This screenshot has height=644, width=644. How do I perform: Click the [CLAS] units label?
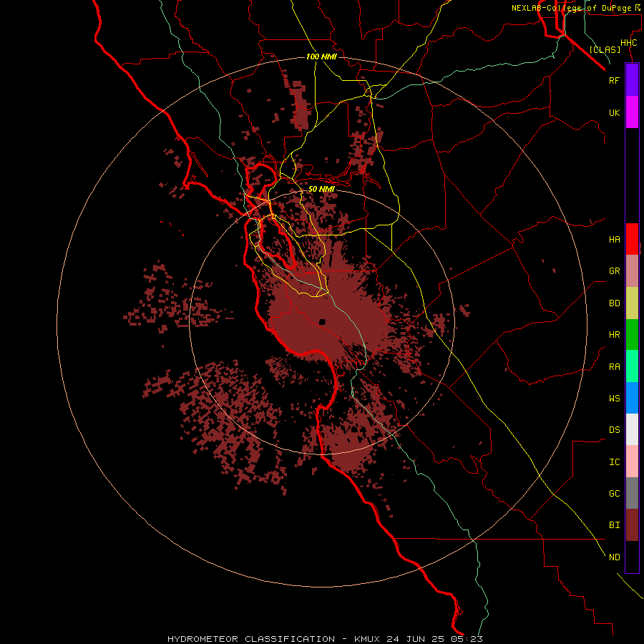point(605,49)
